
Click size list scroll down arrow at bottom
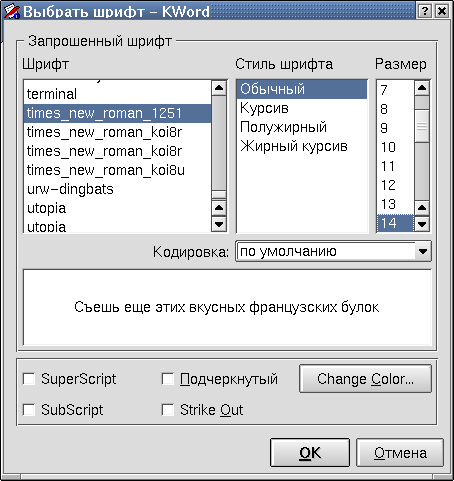pos(422,224)
